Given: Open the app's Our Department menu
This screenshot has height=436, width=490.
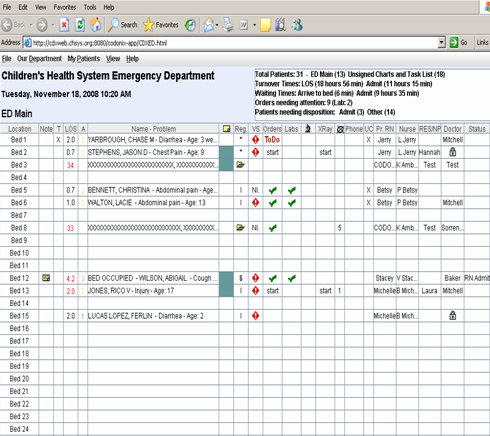Looking at the screenshot, I should click(39, 59).
